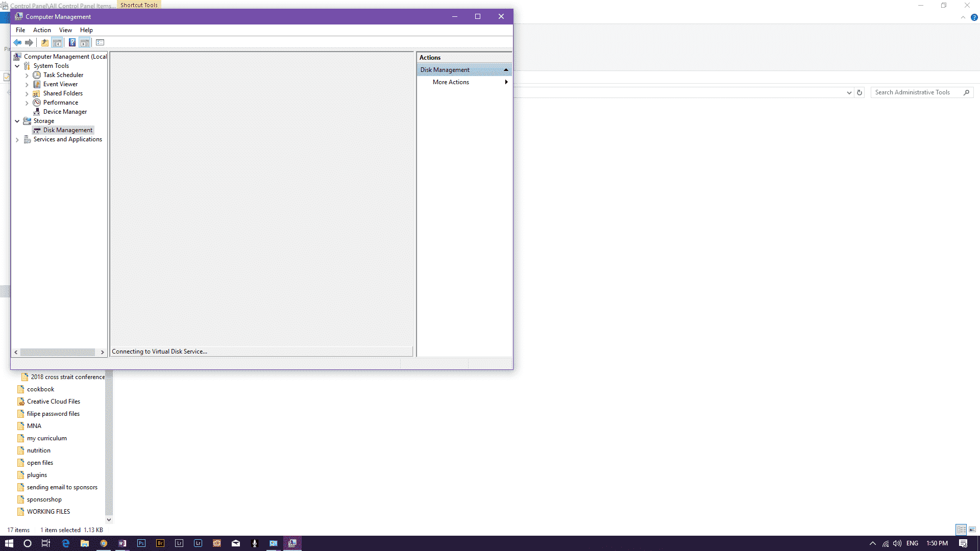Screen dimensions: 980x551
Task: Click Explorer navigation pane scroll down arrow
Action: (x=109, y=519)
